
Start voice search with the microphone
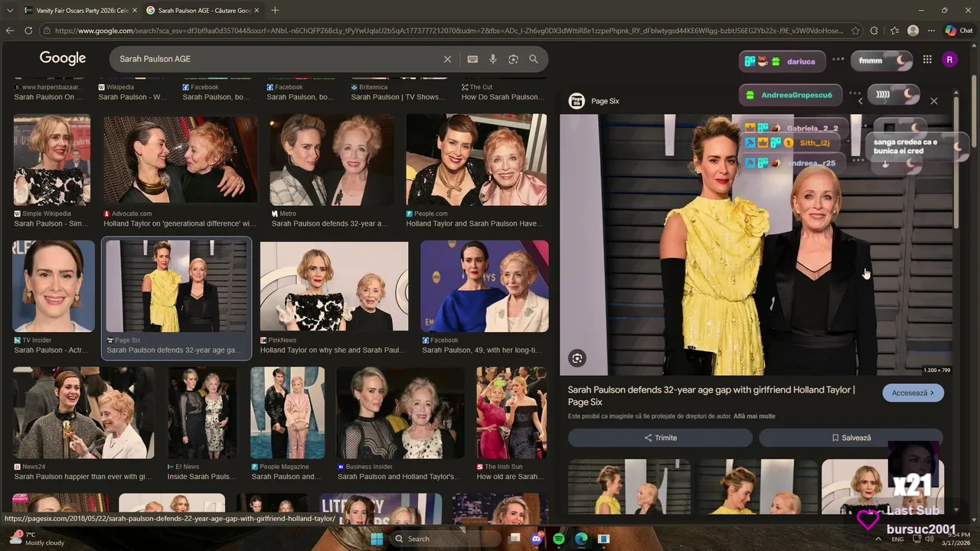click(493, 59)
